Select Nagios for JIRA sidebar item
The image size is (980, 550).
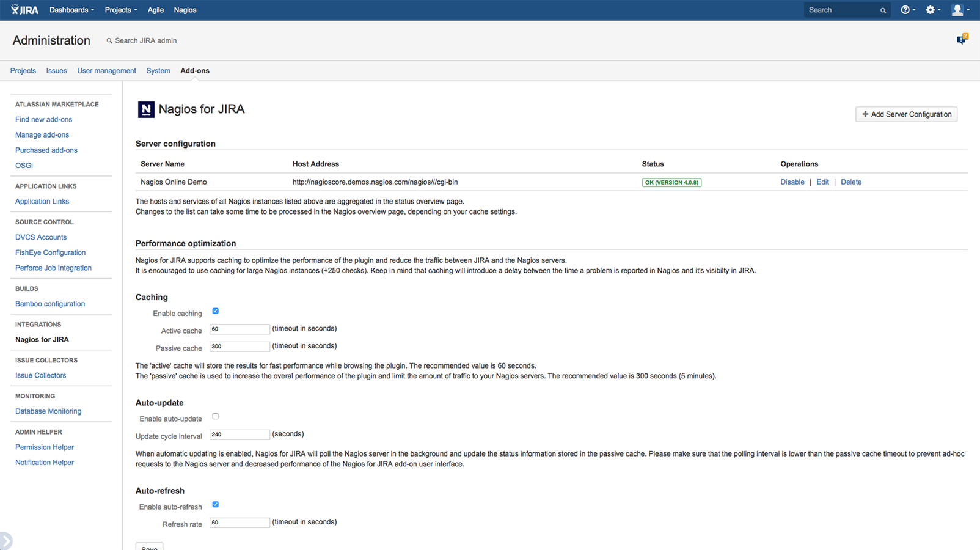tap(42, 340)
